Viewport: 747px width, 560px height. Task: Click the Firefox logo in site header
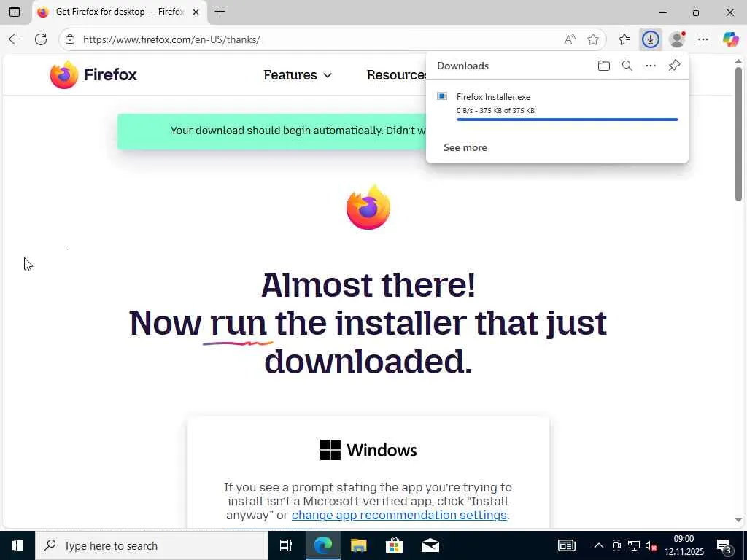93,74
